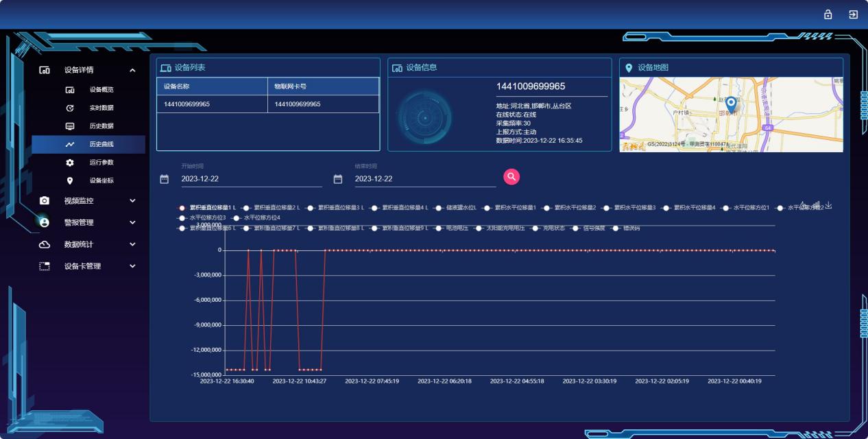This screenshot has width=868, height=439.
Task: Open the end date calendar icon
Action: (x=338, y=179)
